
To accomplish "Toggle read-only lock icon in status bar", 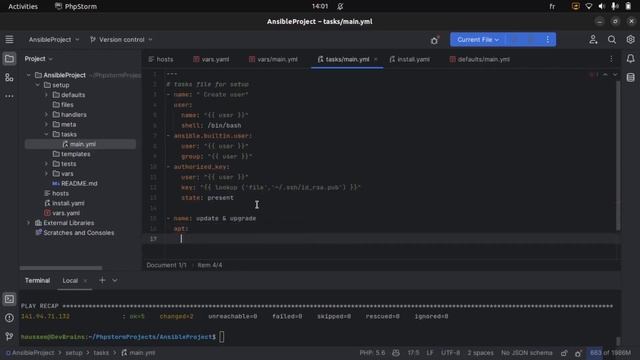I will coord(564,353).
